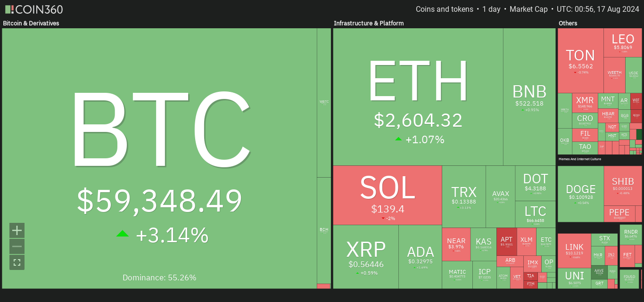
Task: Click the Infrastructure & Platform heading
Action: [369, 23]
